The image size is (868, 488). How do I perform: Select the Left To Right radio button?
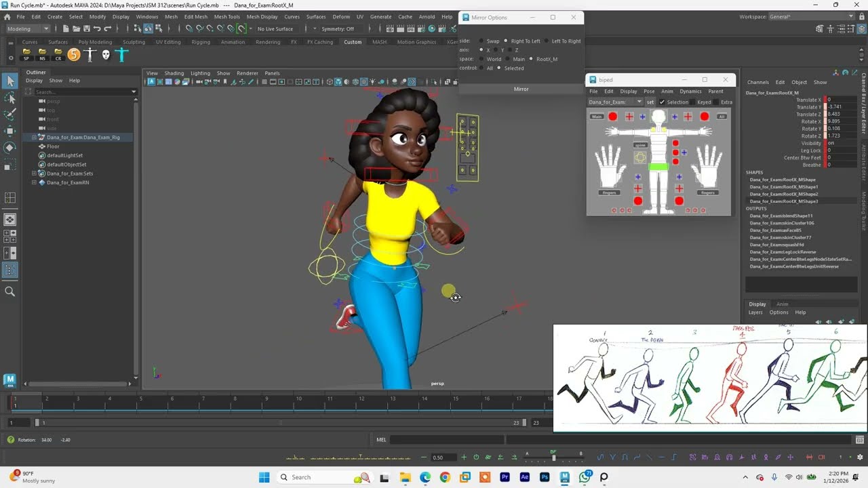click(x=546, y=41)
